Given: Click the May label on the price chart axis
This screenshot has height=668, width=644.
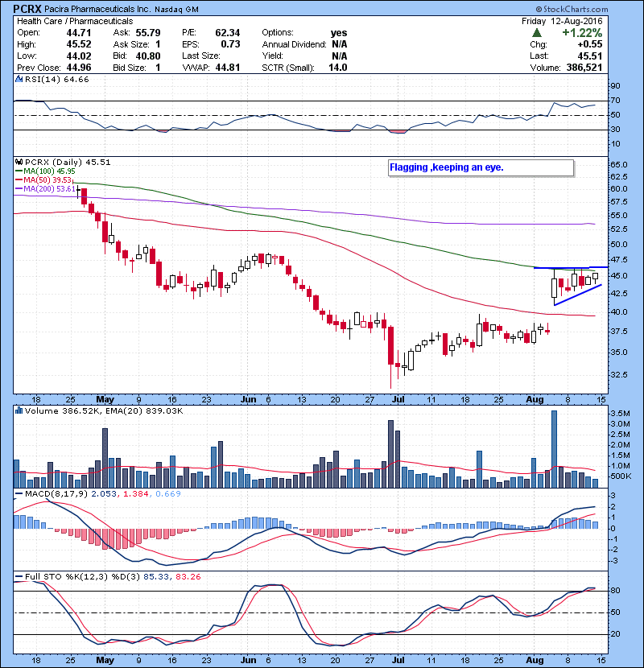Looking at the screenshot, I should pos(105,399).
